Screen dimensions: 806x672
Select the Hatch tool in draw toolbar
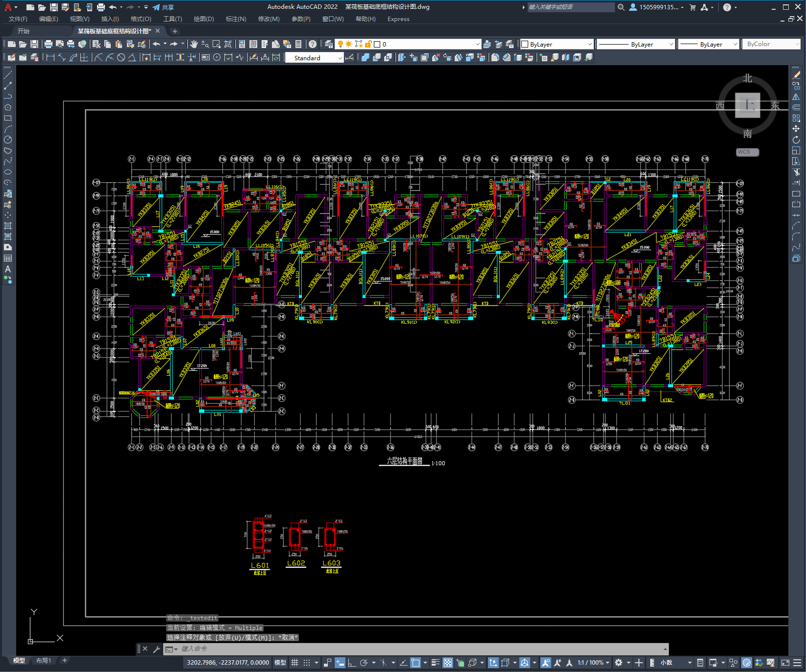(7, 226)
